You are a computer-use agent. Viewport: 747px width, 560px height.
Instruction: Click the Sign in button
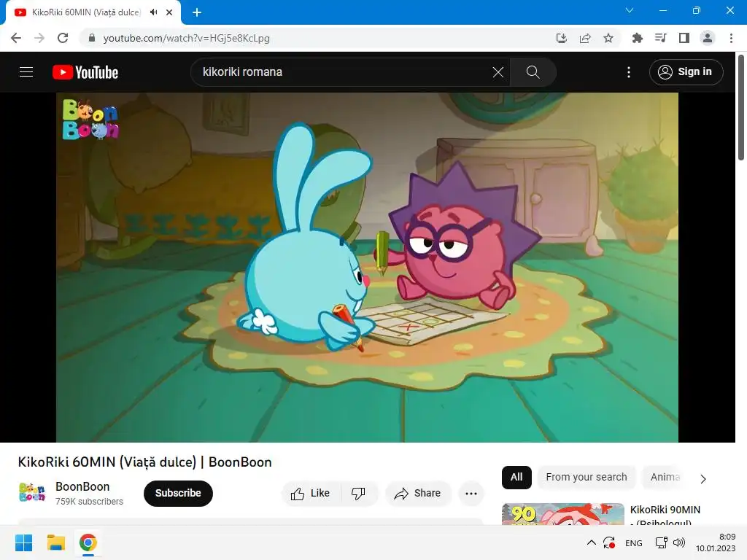click(x=686, y=72)
